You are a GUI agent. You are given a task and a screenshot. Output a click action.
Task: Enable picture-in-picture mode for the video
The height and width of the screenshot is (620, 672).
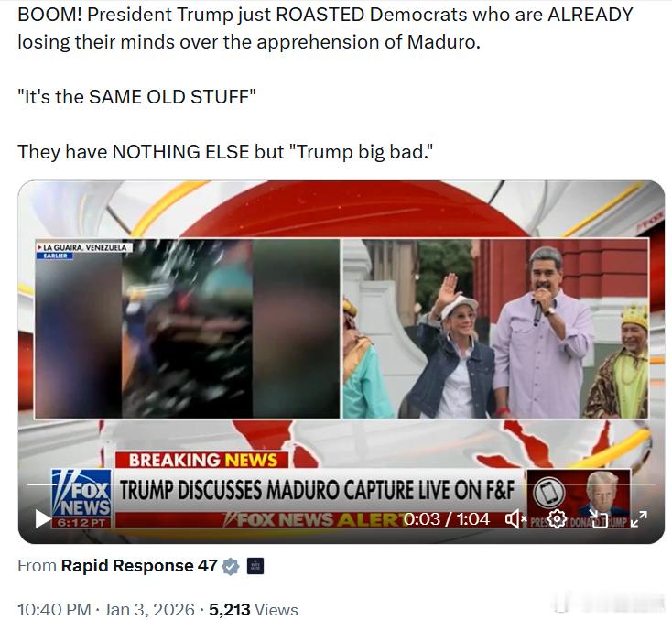point(598,519)
